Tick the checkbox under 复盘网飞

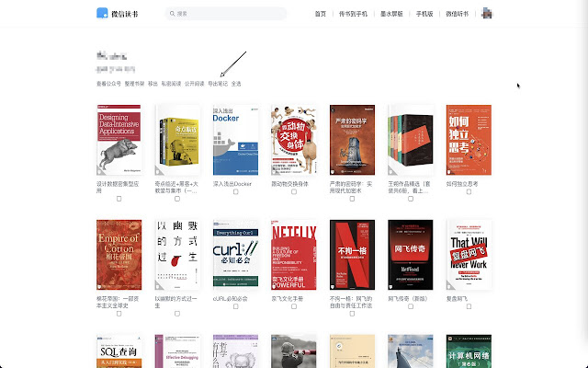469,306
